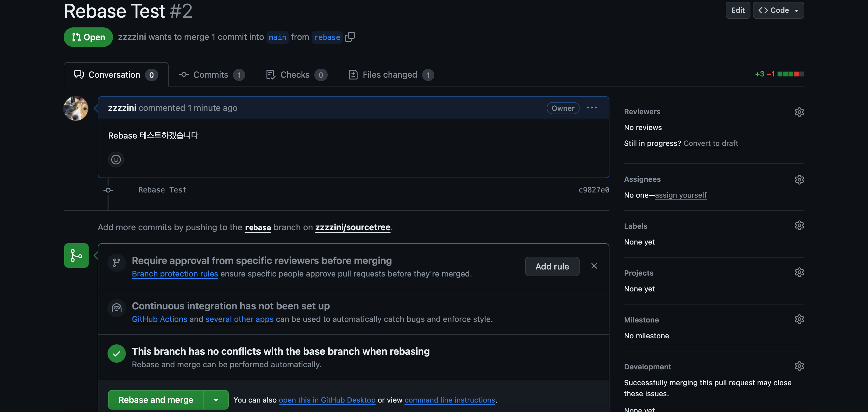The image size is (868, 412).
Task: Open the Projects settings gear
Action: (799, 272)
